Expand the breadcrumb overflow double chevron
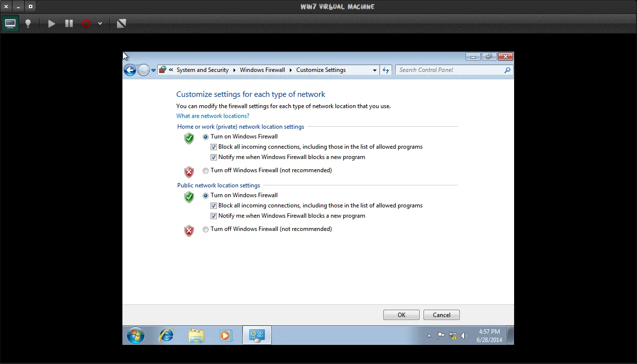The height and width of the screenshot is (364, 637). [171, 70]
